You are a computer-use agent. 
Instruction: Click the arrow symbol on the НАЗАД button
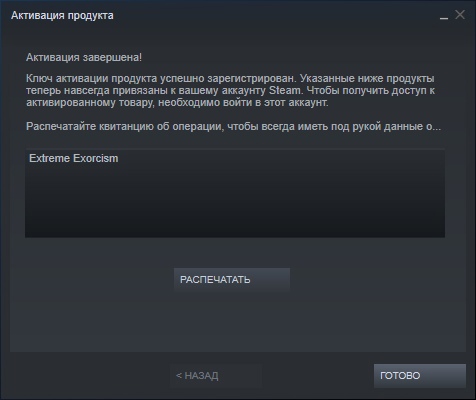pyautogui.click(x=179, y=376)
